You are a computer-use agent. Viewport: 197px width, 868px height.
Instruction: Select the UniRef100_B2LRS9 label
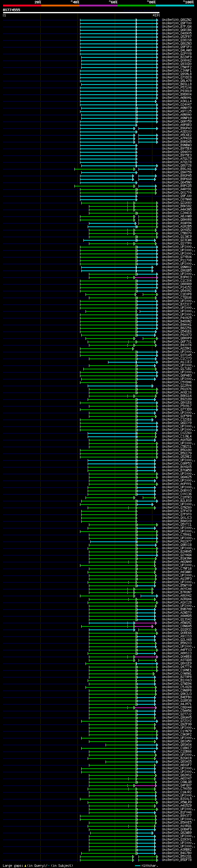click(177, 501)
